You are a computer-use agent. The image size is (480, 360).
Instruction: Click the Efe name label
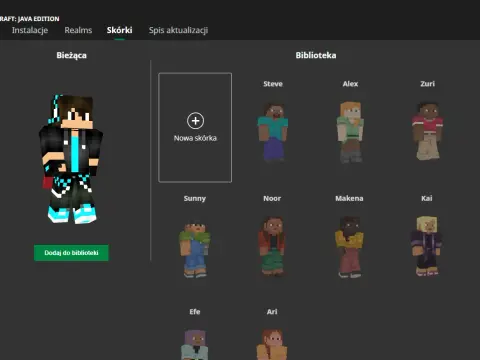[195, 312]
